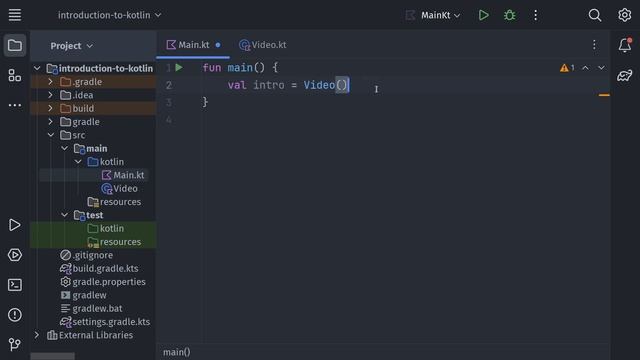Collapse the kotlin folder under main
640x360 pixels.
[x=78, y=162]
